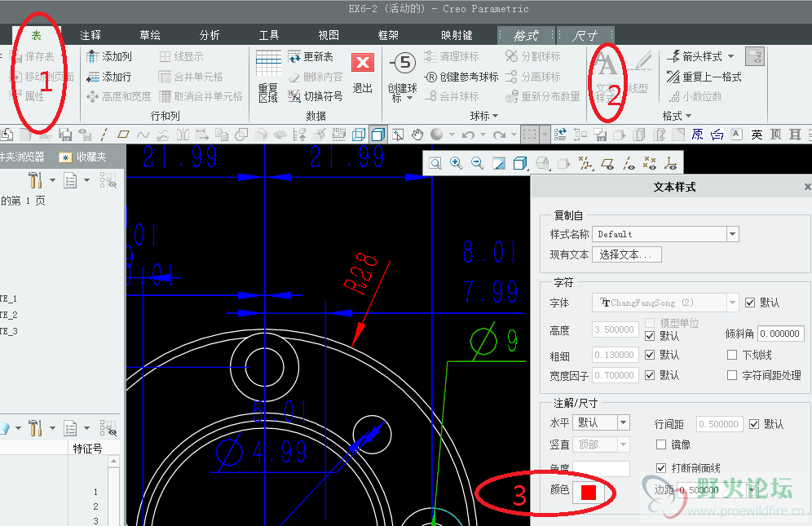This screenshot has height=526, width=812.
Task: Enable the 镜像 mirror checkbox
Action: point(661,444)
